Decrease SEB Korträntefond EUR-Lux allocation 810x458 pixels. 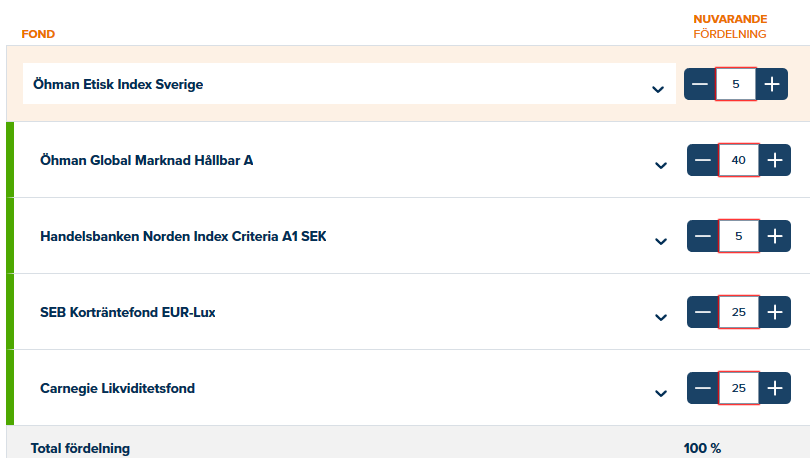click(x=703, y=312)
